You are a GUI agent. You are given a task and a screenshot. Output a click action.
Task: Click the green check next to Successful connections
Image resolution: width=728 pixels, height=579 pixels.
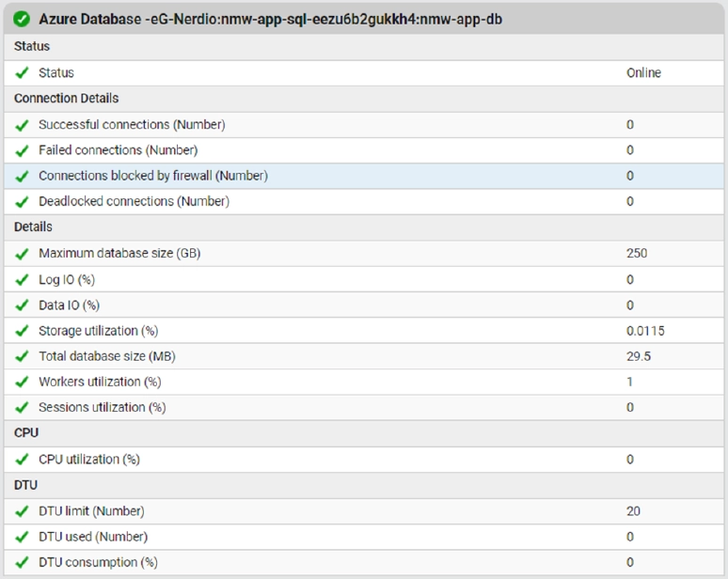point(22,125)
